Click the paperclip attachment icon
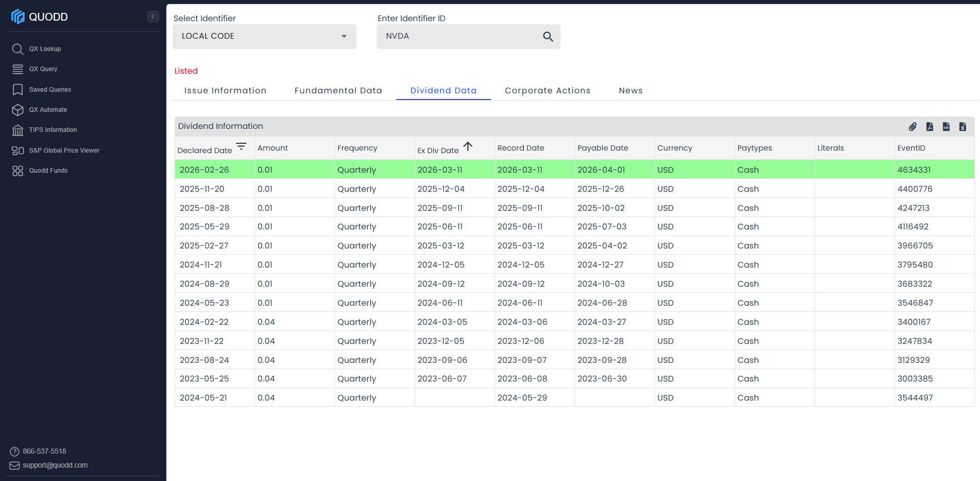Image resolution: width=980 pixels, height=481 pixels. pyautogui.click(x=913, y=127)
